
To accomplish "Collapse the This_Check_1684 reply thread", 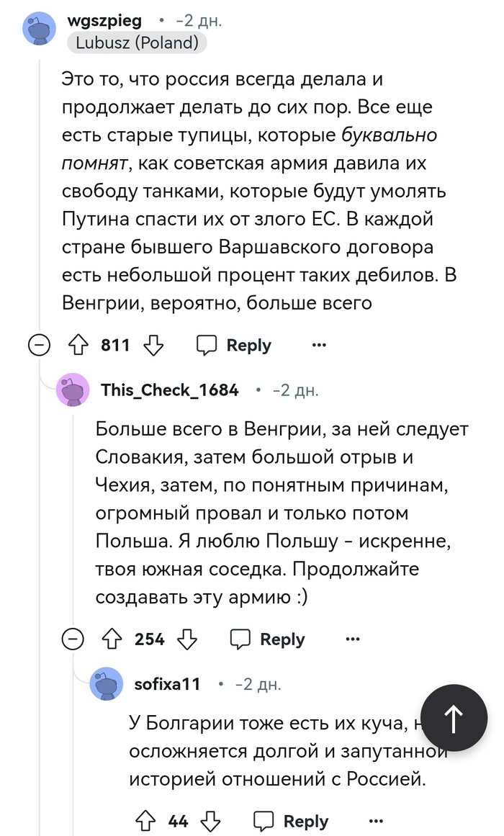I will 73,639.
